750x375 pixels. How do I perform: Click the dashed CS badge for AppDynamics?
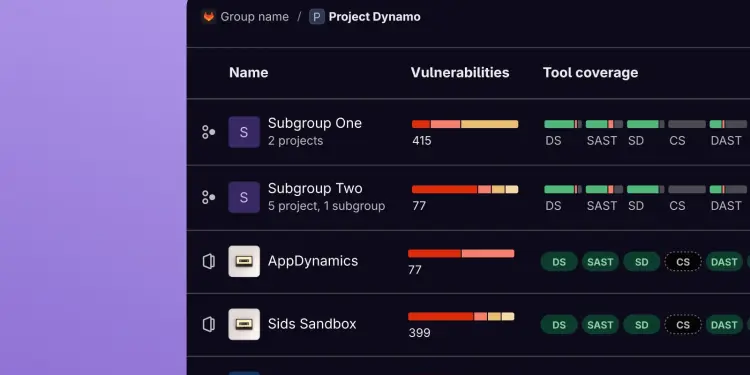coord(683,262)
